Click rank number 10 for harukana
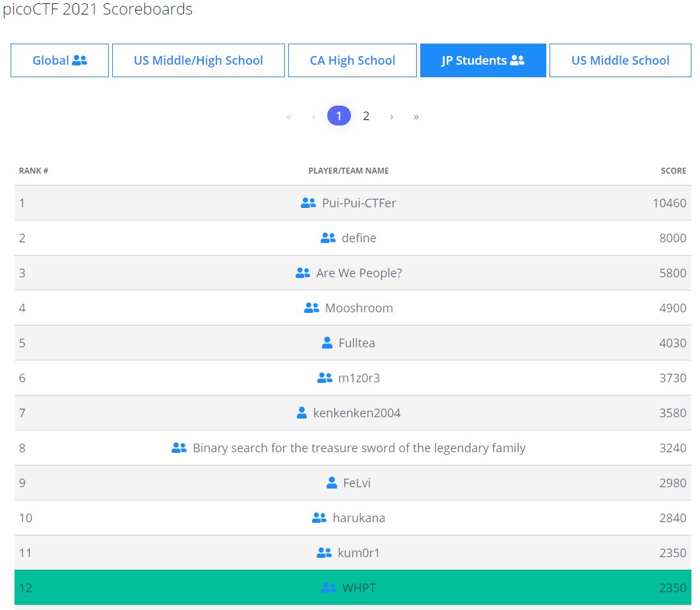Viewport: 700px width, 610px height. point(26,518)
